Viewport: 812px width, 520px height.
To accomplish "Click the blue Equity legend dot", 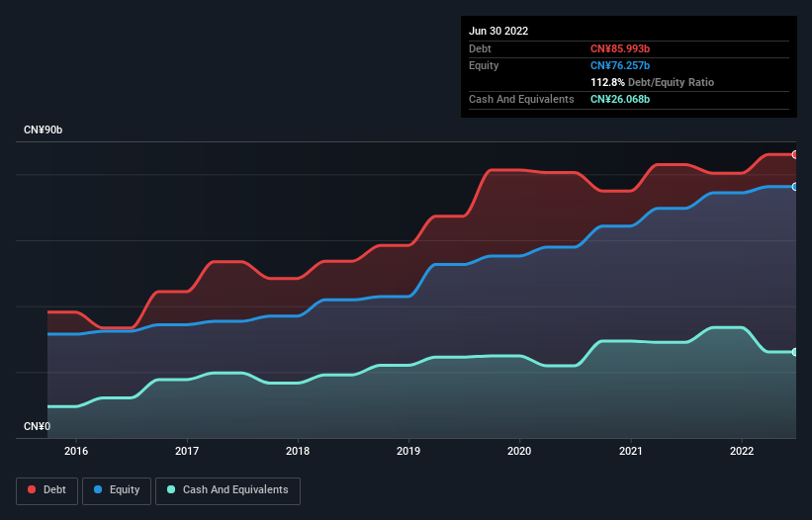I will [98, 489].
